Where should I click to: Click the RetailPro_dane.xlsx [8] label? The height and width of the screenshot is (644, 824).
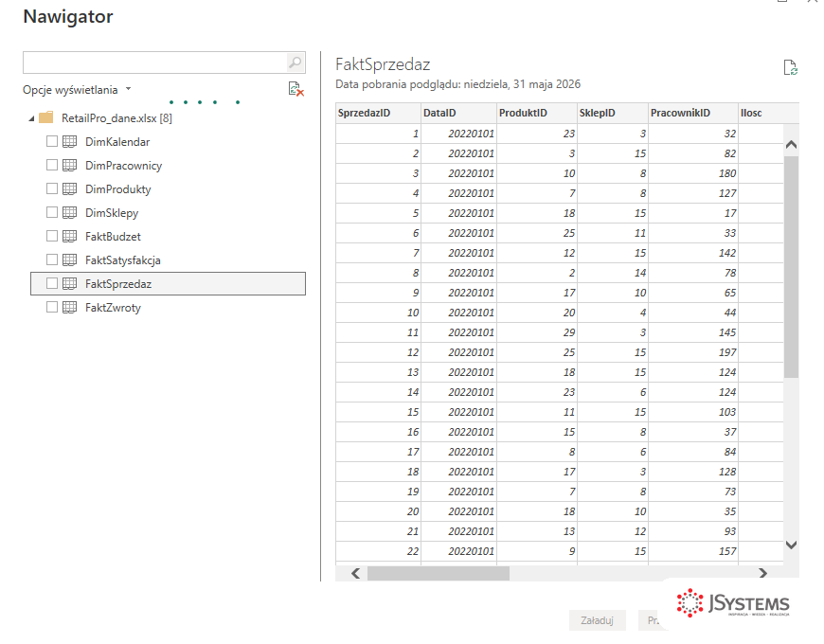tap(116, 118)
